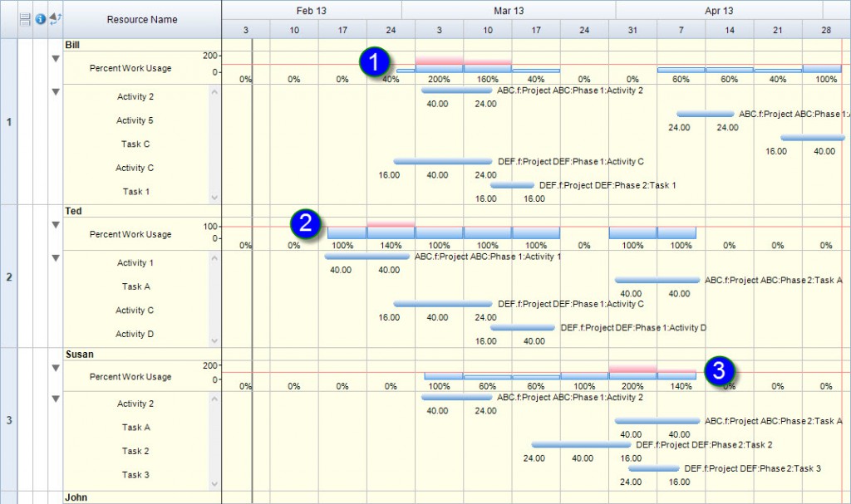The image size is (851, 504).
Task: Collapse Bill's activity list
Action: pyautogui.click(x=56, y=91)
